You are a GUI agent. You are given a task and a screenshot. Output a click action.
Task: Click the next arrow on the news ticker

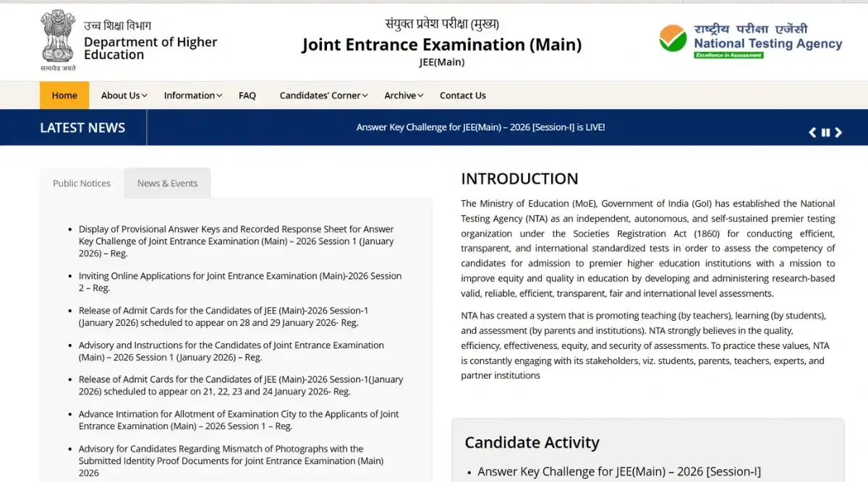click(838, 132)
